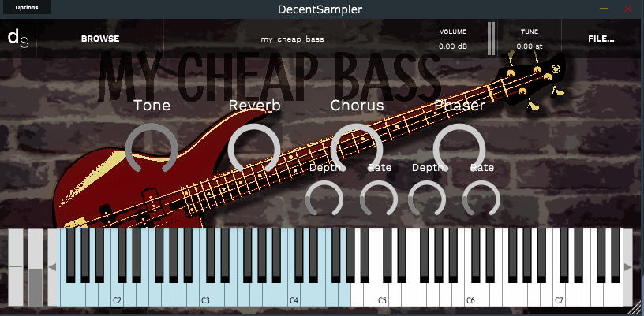Click the keyboard right scroll arrow
This screenshot has height=316, width=644.
(627, 267)
